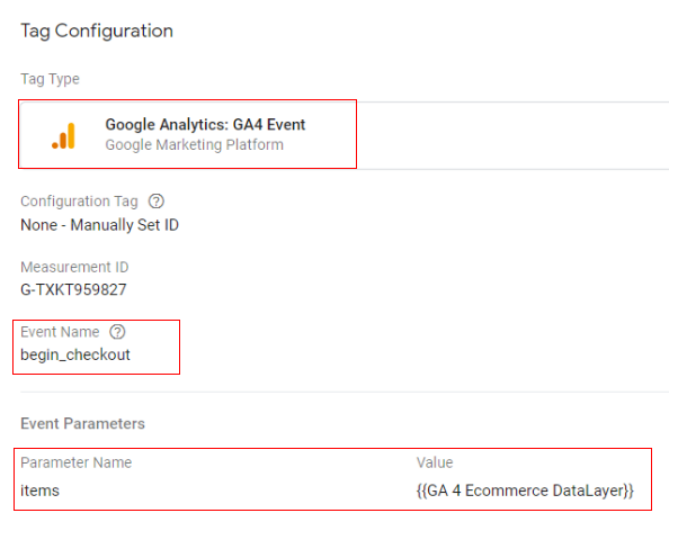The image size is (684, 535).
Task: Open help icon beside Event Name
Action: (117, 332)
